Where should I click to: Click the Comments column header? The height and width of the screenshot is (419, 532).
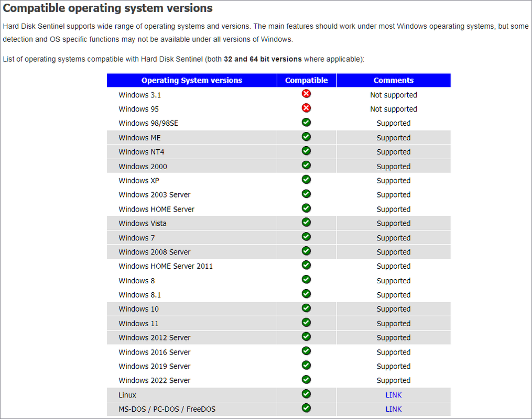tap(394, 80)
